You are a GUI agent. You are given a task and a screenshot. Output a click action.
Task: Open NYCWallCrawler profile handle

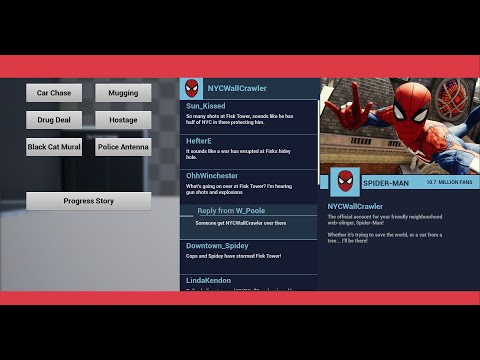355,207
